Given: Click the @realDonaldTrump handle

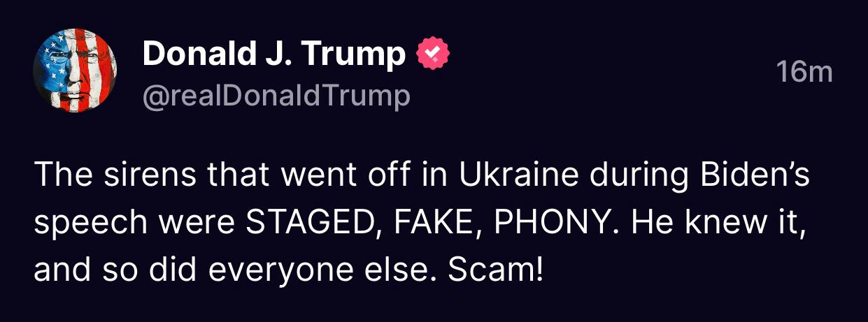Looking at the screenshot, I should click(276, 97).
